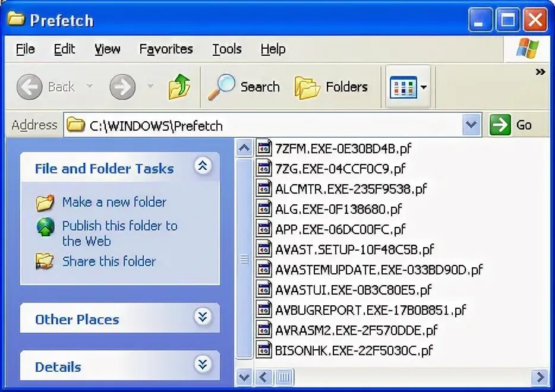Click the green Go arrow button
Image resolution: width=555 pixels, height=392 pixels.
[x=500, y=125]
